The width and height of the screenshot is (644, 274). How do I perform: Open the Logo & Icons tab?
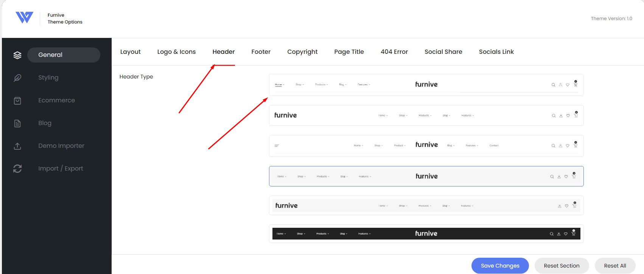(x=176, y=52)
